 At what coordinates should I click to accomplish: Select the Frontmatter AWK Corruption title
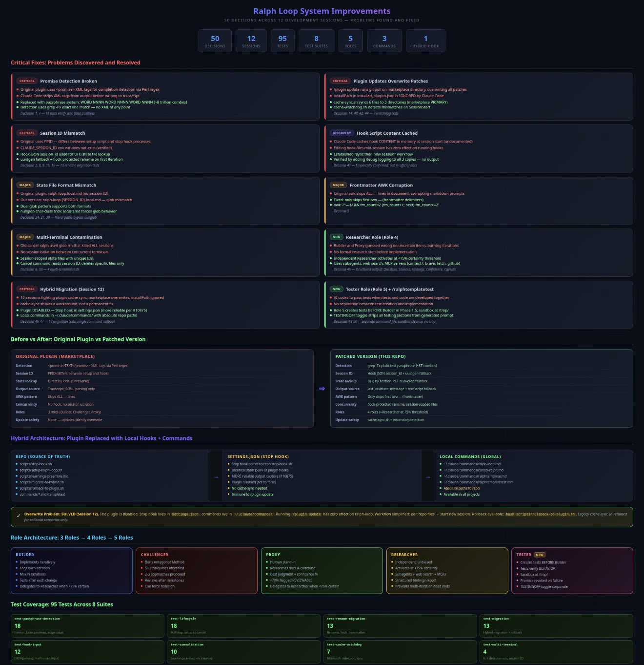coord(381,185)
